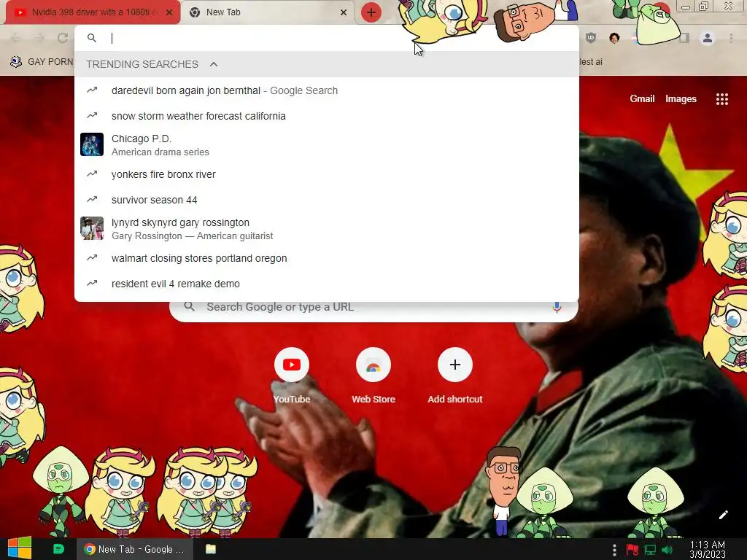Toggle the side panel icon
This screenshot has width=747, height=560.
tap(684, 38)
